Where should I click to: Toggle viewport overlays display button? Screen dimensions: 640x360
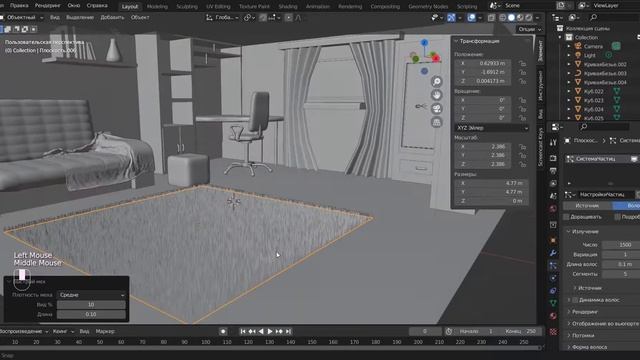[x=471, y=18]
